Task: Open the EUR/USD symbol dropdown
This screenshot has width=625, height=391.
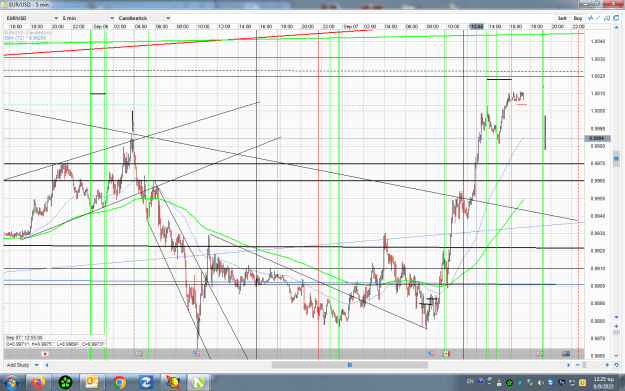Action: pos(32,18)
